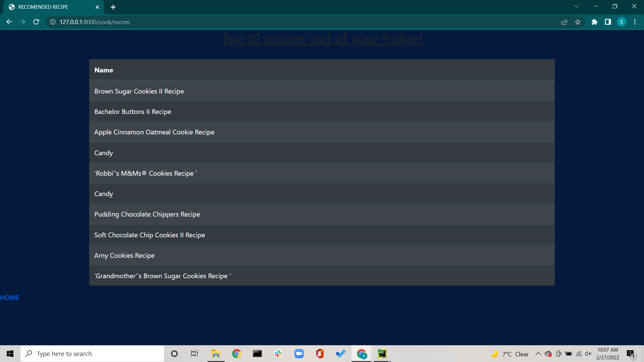
Task: Click Windows taskbar search box
Action: coord(92,354)
